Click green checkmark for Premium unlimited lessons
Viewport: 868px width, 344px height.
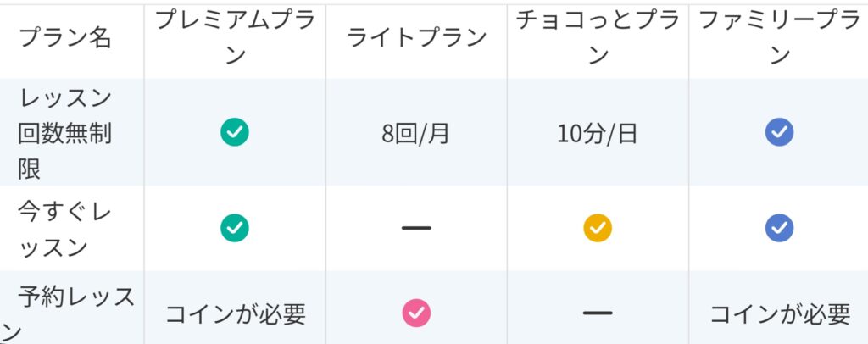coord(235,132)
